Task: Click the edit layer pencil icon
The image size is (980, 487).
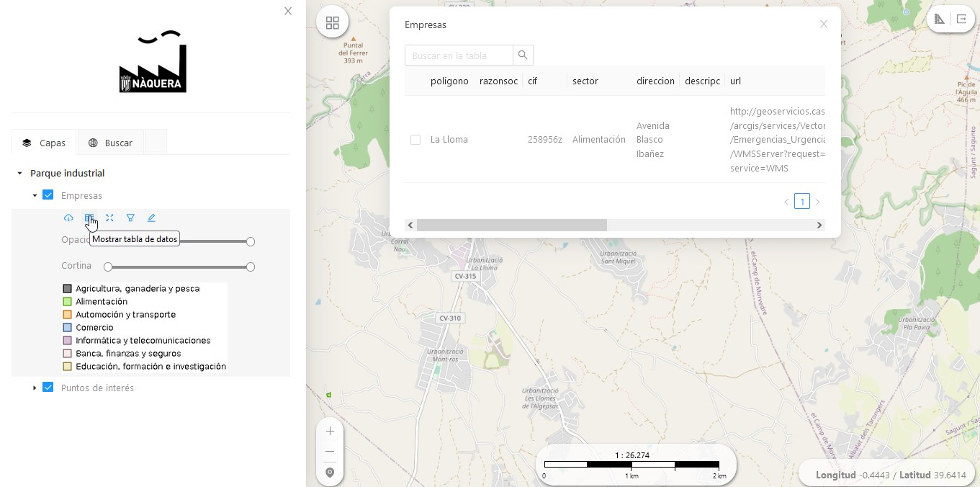Action: [x=151, y=218]
